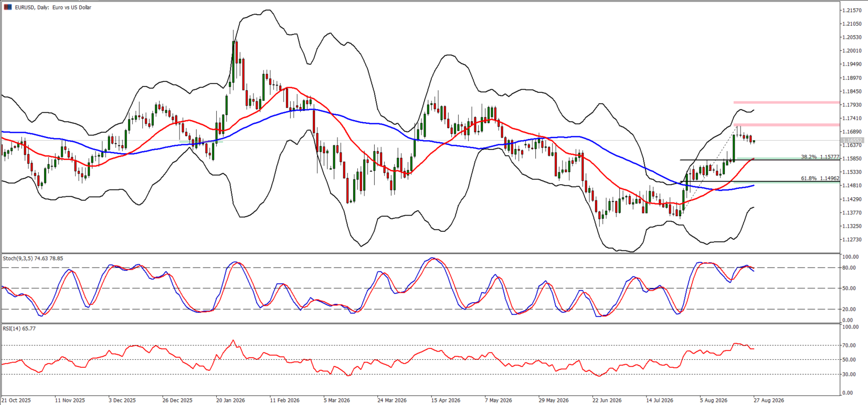Click the RSI(14) indicator label
Screen dimensions: 868x405
(x=19, y=328)
